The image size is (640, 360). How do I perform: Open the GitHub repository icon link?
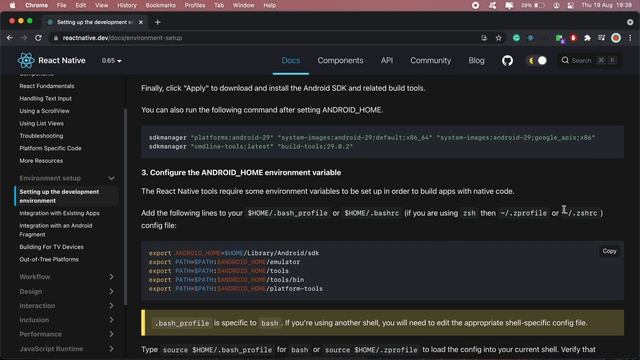pyautogui.click(x=507, y=61)
